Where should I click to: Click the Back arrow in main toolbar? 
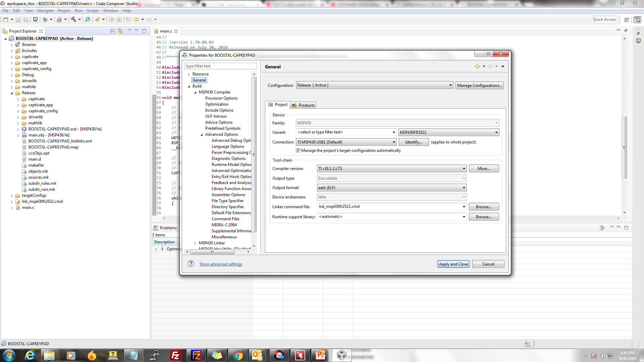[x=137, y=19]
